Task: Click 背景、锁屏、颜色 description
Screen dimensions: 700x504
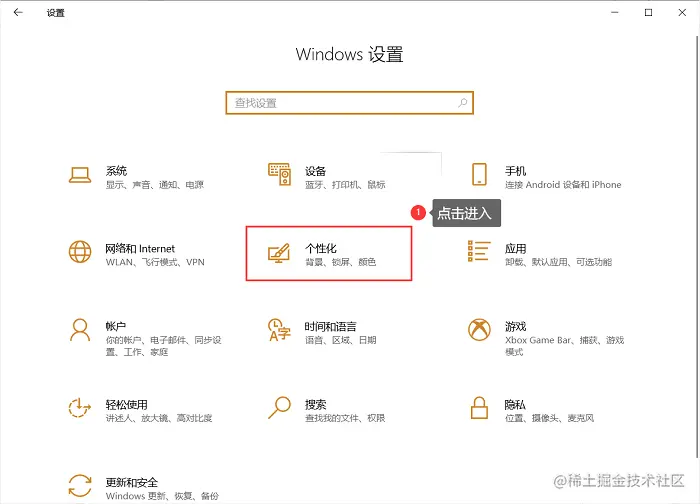Action: pos(341,262)
